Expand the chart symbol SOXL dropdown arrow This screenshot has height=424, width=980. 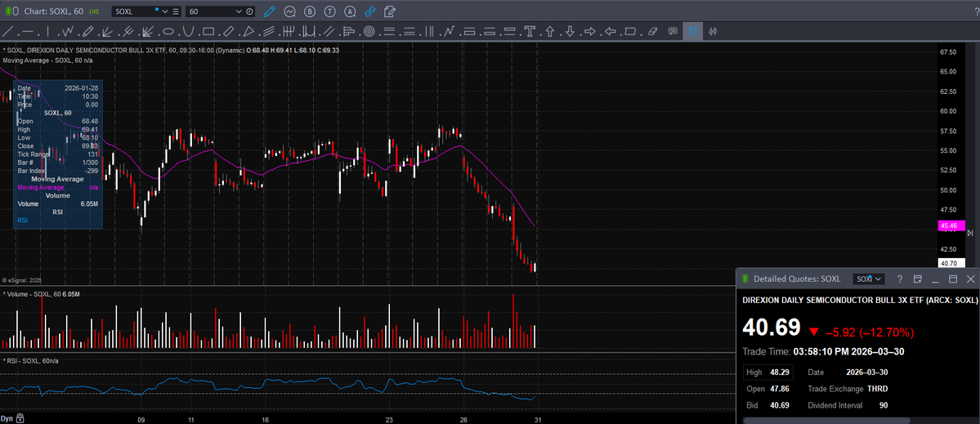click(x=166, y=11)
